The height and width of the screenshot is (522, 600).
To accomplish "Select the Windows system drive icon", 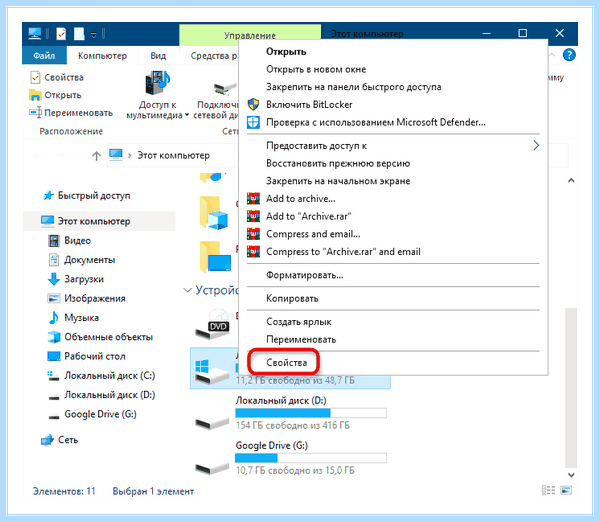I will click(x=212, y=371).
